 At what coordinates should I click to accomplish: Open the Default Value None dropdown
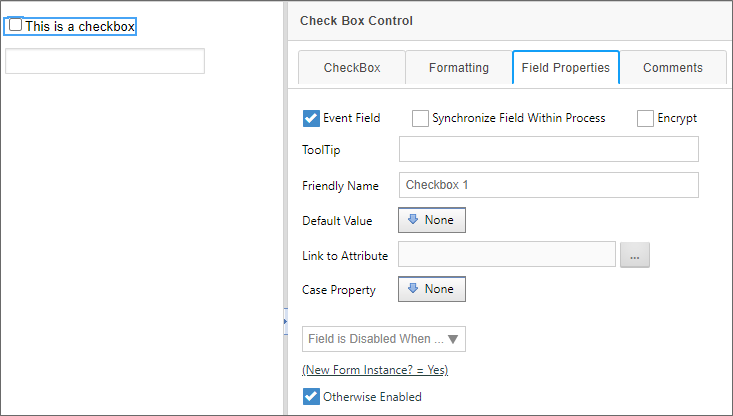432,220
